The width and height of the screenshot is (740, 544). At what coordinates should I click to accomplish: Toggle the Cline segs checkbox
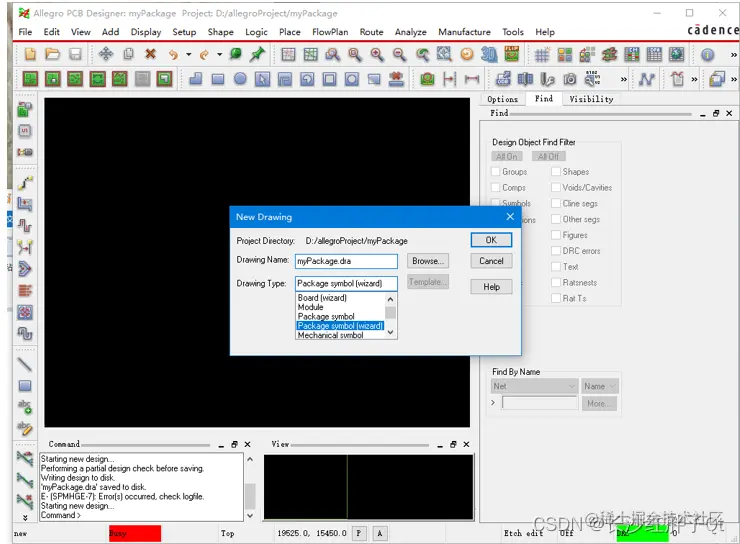[556, 203]
